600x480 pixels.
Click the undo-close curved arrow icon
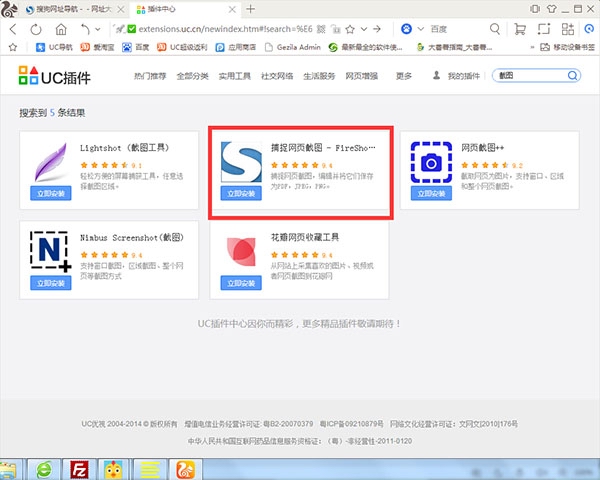85,29
